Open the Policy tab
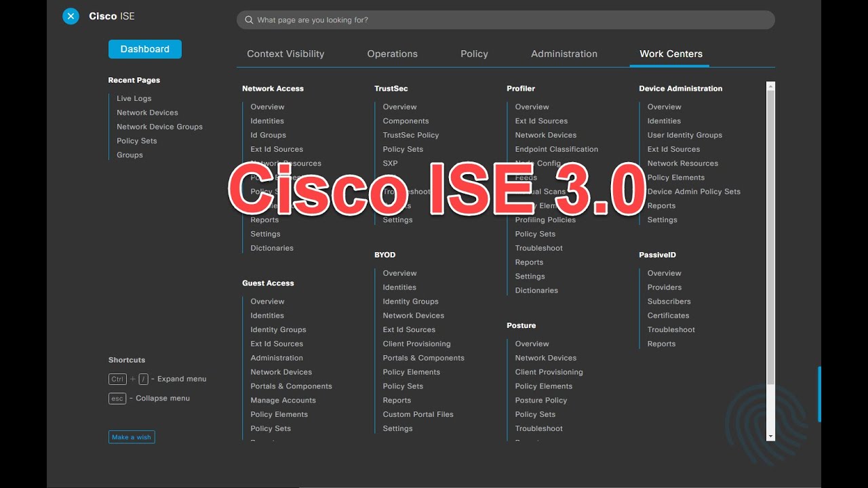This screenshot has height=488, width=868. pos(474,54)
